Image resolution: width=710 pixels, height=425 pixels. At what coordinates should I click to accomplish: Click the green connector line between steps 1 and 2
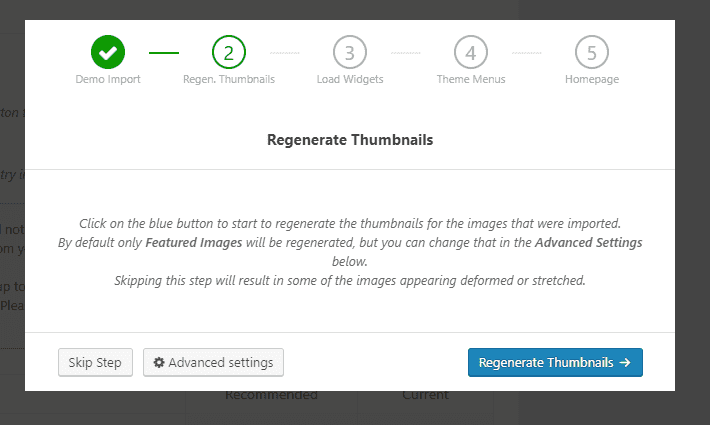pyautogui.click(x=164, y=53)
